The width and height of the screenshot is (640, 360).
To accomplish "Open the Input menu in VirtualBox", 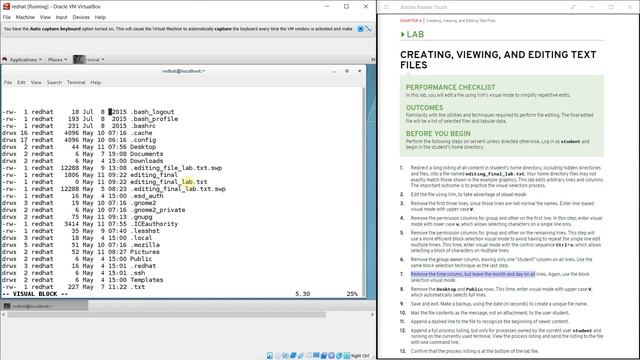I will pyautogui.click(x=62, y=17).
